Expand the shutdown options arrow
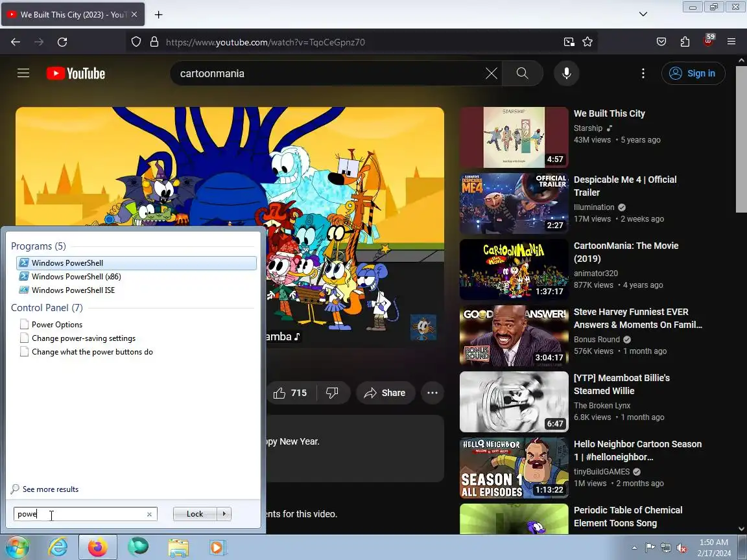The height and width of the screenshot is (560, 747). tap(224, 514)
